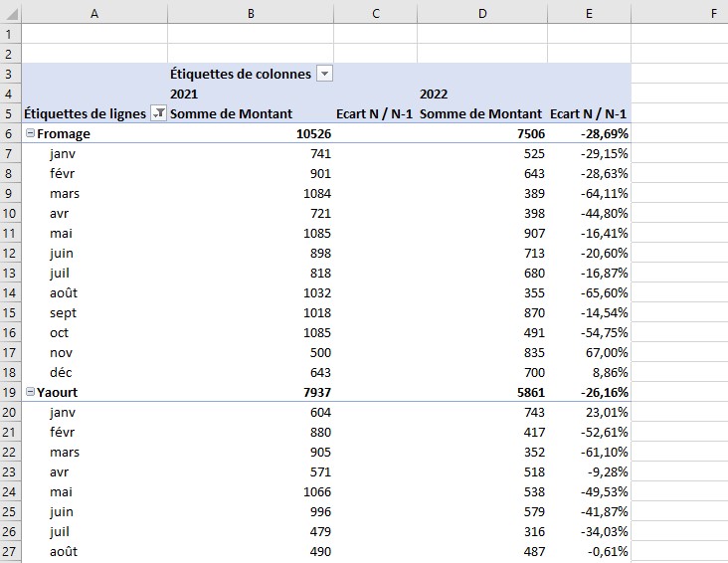
Task: Click the sept label under Fromage
Action: tap(63, 313)
